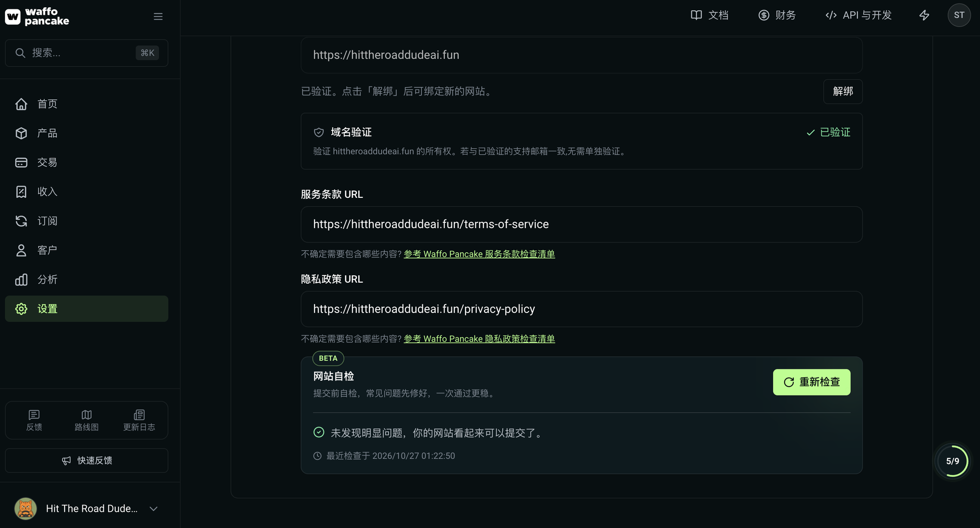
Task: Click the website URL field hittheroaddudeai.fun
Action: tap(582, 55)
